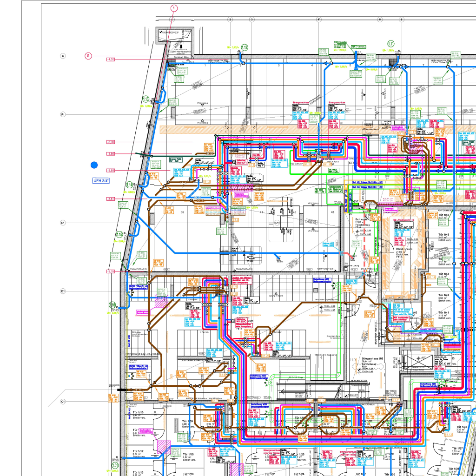Screen dimensions: 476x476
Task: Click the F1 grid axis bubble
Action: coord(63,114)
